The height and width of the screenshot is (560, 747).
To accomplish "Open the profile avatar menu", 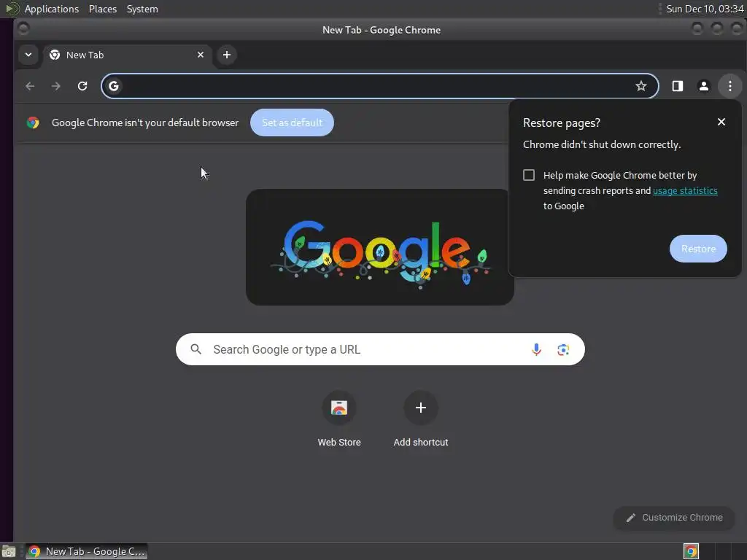I will click(x=704, y=86).
